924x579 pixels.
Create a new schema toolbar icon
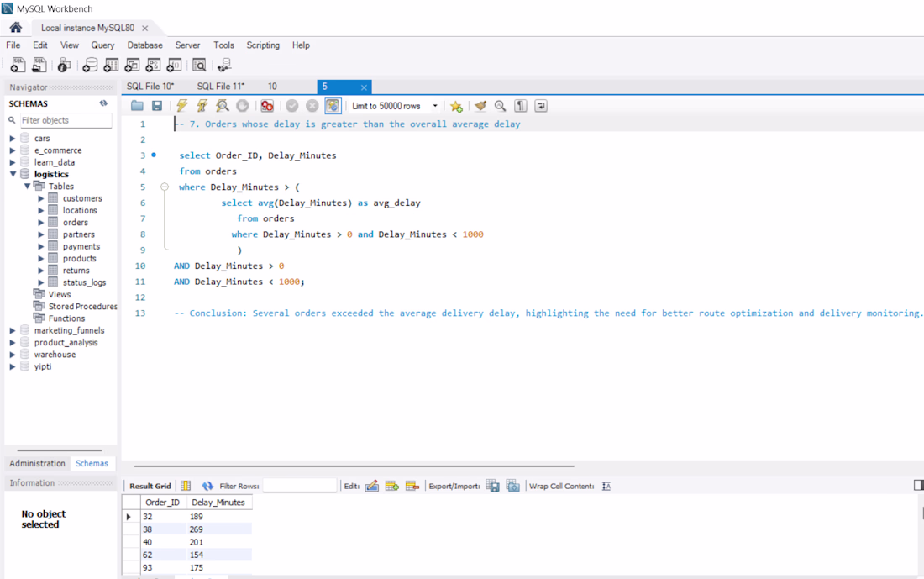pyautogui.click(x=90, y=65)
